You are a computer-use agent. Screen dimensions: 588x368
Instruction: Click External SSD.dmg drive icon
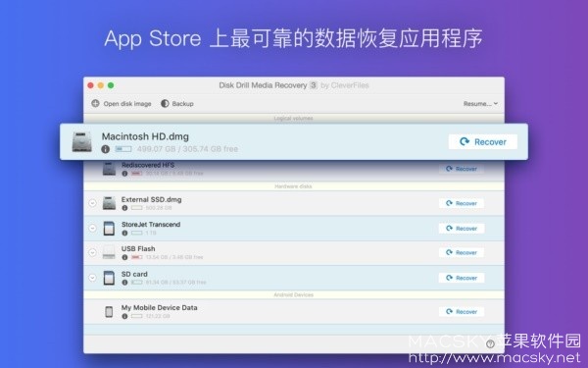tap(109, 203)
